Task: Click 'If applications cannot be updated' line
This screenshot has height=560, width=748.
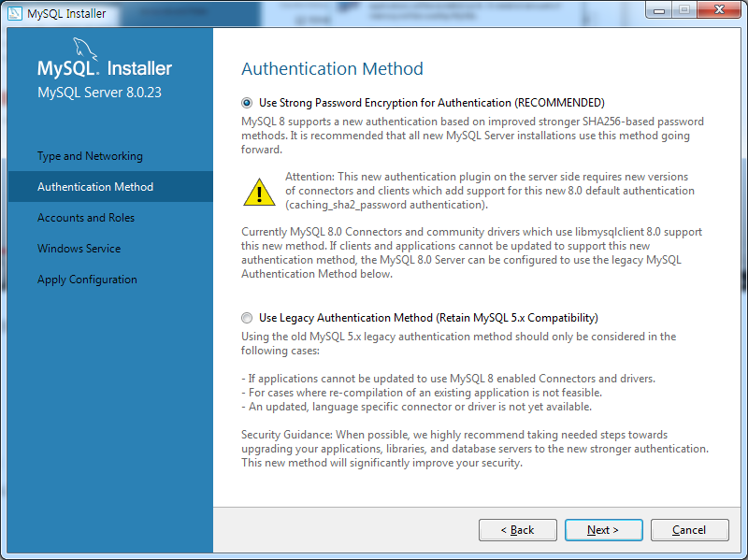Action: pyautogui.click(x=449, y=379)
